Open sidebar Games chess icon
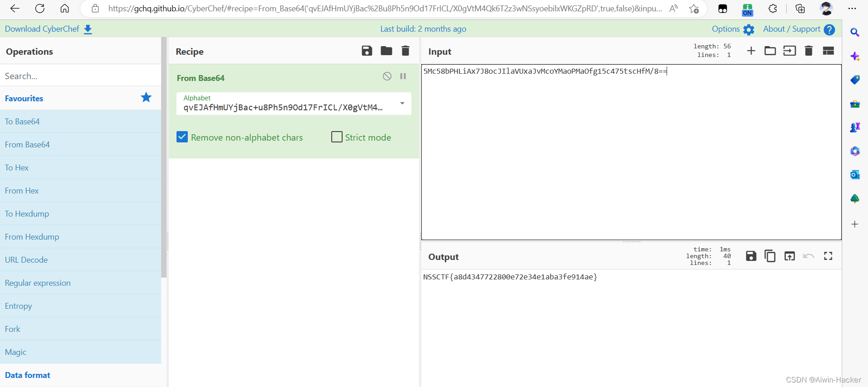 pyautogui.click(x=855, y=127)
